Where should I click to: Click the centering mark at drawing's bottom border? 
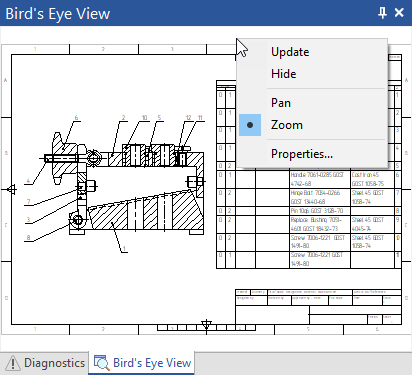point(206,324)
